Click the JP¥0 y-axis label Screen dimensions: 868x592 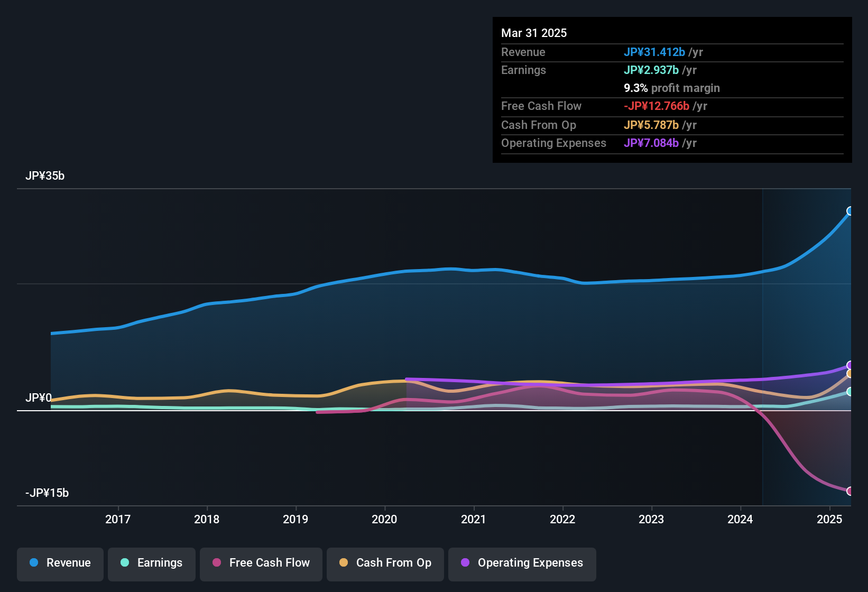pyautogui.click(x=39, y=397)
